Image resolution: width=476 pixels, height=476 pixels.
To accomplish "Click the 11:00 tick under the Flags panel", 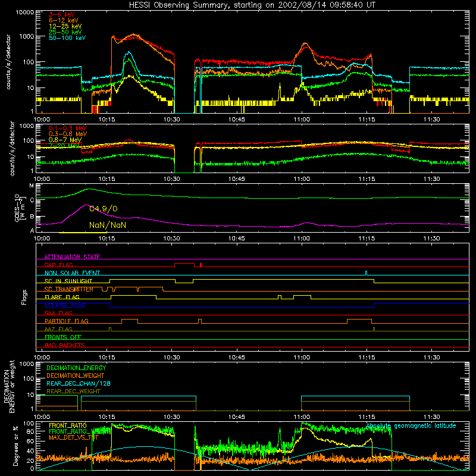I will click(x=302, y=358).
